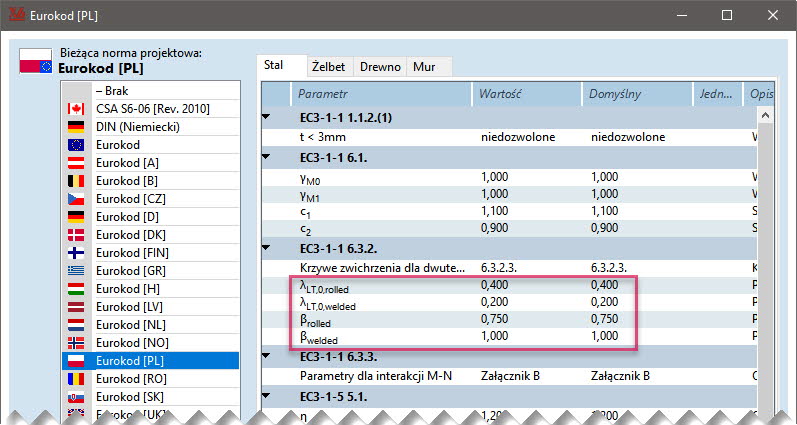Click the Hungarian flag beside Eurokod [H]
The image size is (797, 425).
point(76,289)
